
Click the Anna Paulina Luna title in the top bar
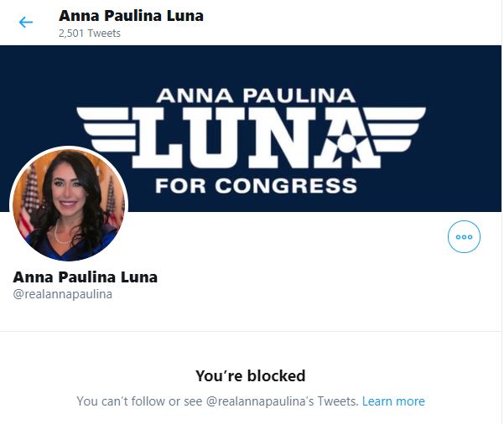pos(131,16)
